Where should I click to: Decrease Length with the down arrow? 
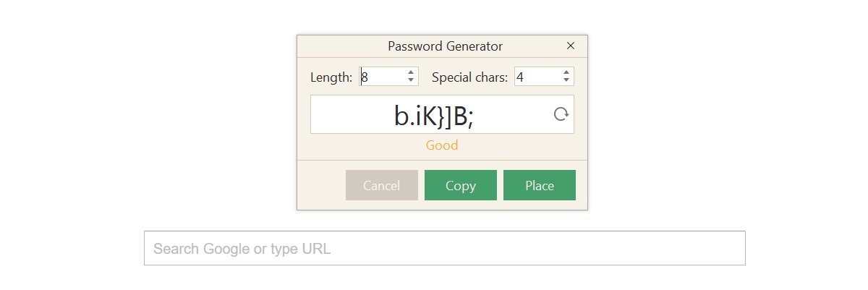[x=411, y=80]
